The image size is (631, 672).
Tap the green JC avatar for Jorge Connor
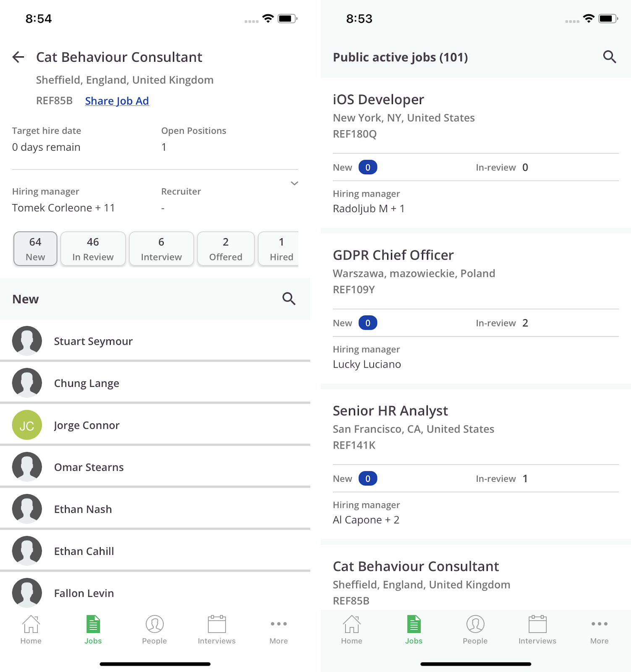coord(27,425)
